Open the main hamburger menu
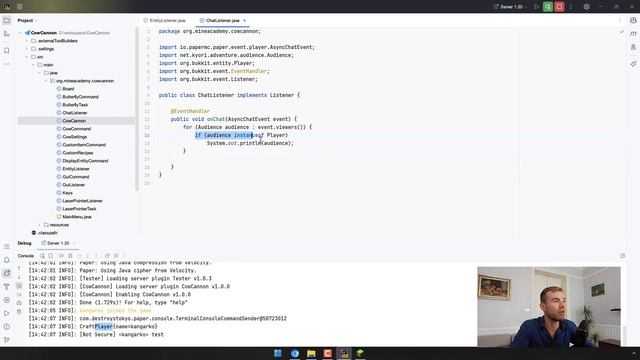Image resolution: width=640 pixels, height=360 pixels. [20, 7]
